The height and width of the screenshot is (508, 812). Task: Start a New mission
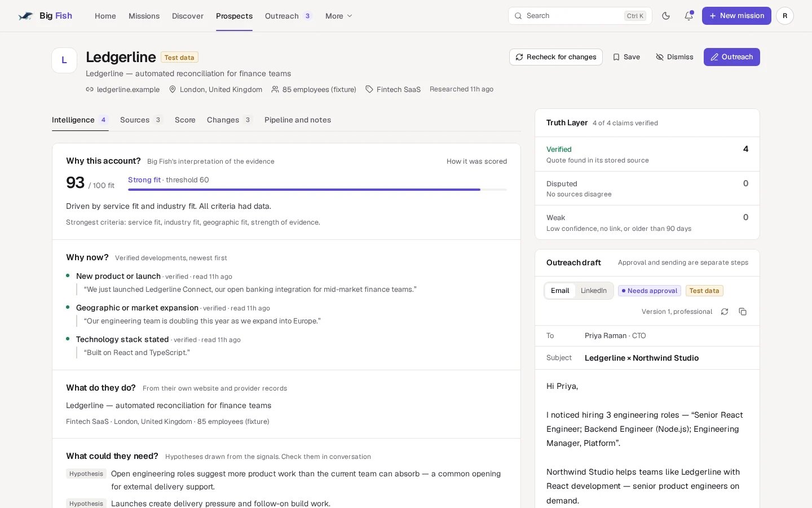(736, 16)
